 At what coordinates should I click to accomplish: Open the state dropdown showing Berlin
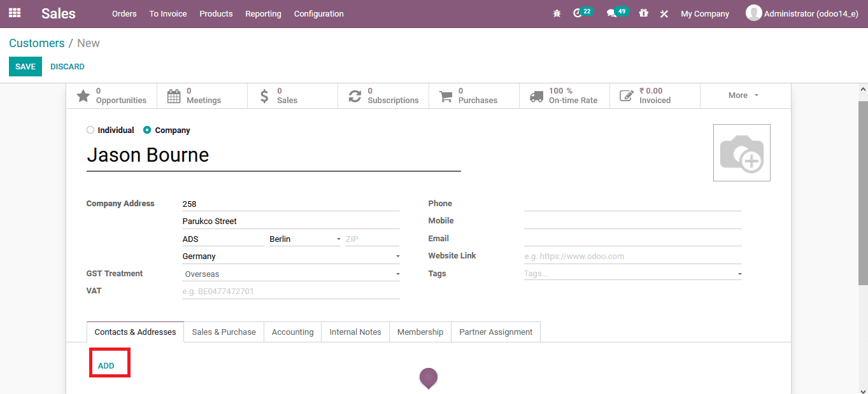305,239
